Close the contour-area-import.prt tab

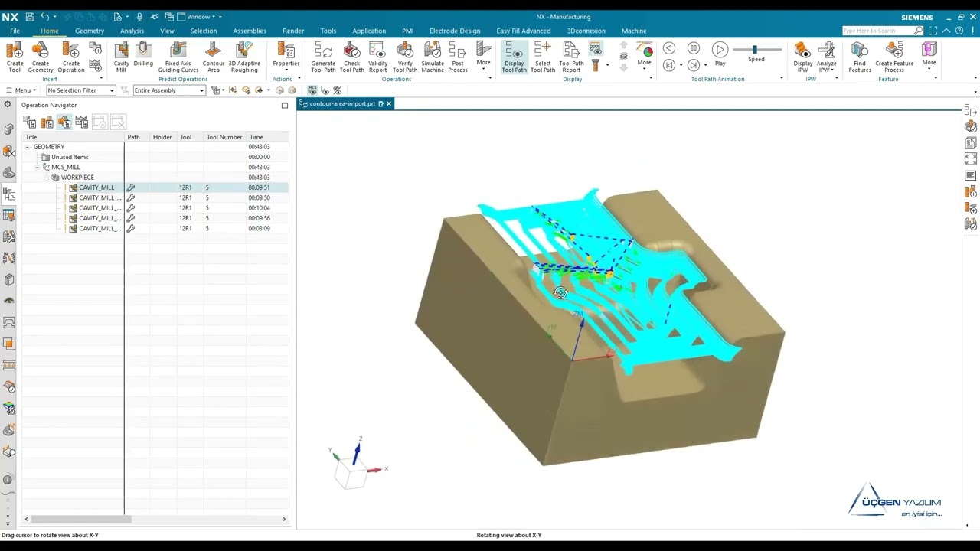point(389,103)
